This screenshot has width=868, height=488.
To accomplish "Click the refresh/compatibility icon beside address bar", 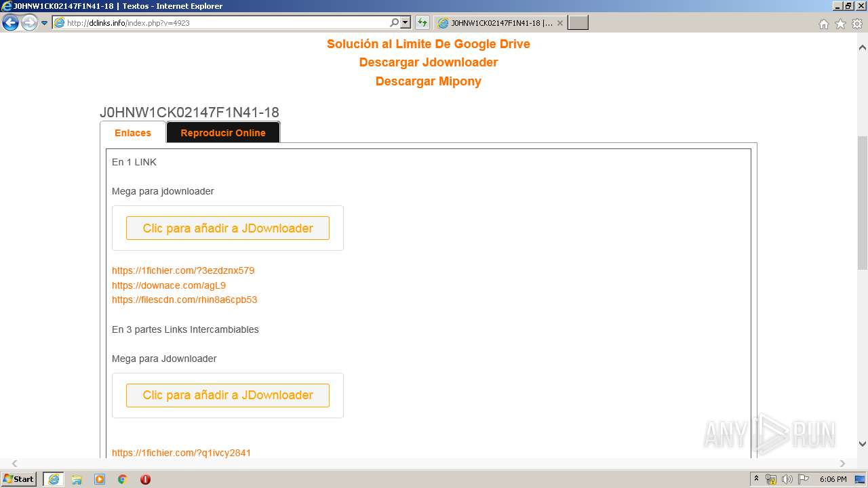I will click(x=422, y=22).
